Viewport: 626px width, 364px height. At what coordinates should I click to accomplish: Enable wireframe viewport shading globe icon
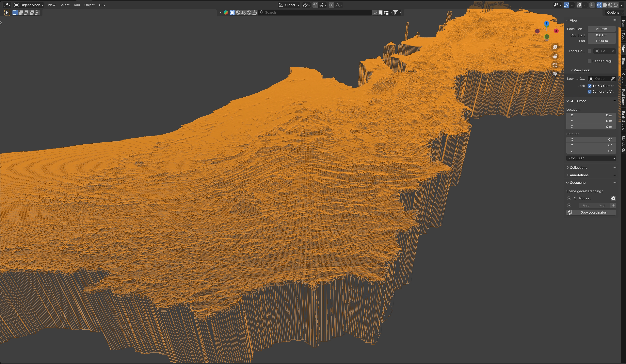pos(599,5)
